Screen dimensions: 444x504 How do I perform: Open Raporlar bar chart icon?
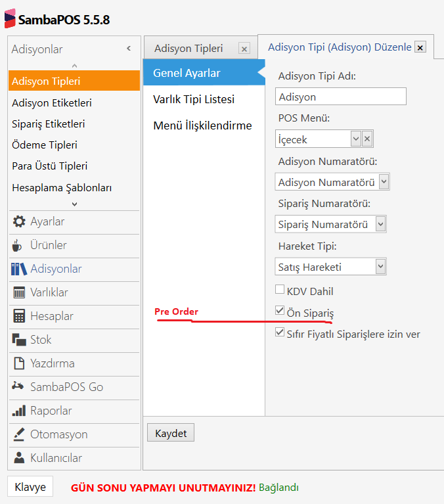(19, 411)
